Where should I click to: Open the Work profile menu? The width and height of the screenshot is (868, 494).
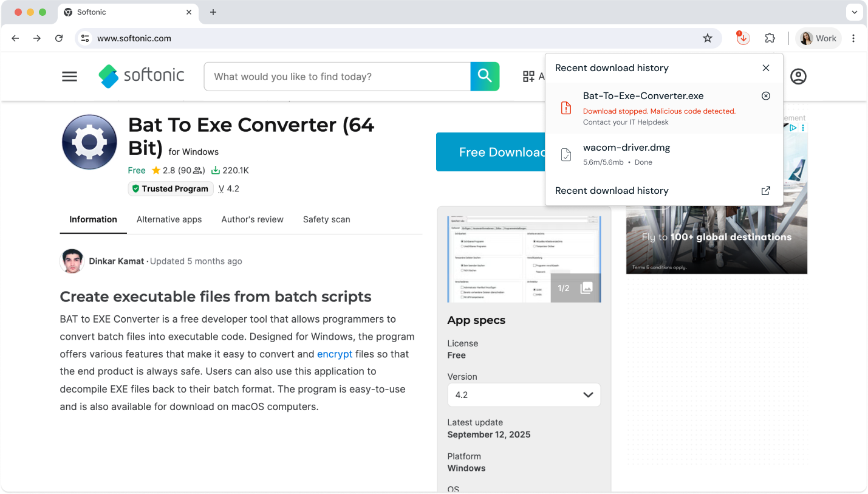[818, 38]
